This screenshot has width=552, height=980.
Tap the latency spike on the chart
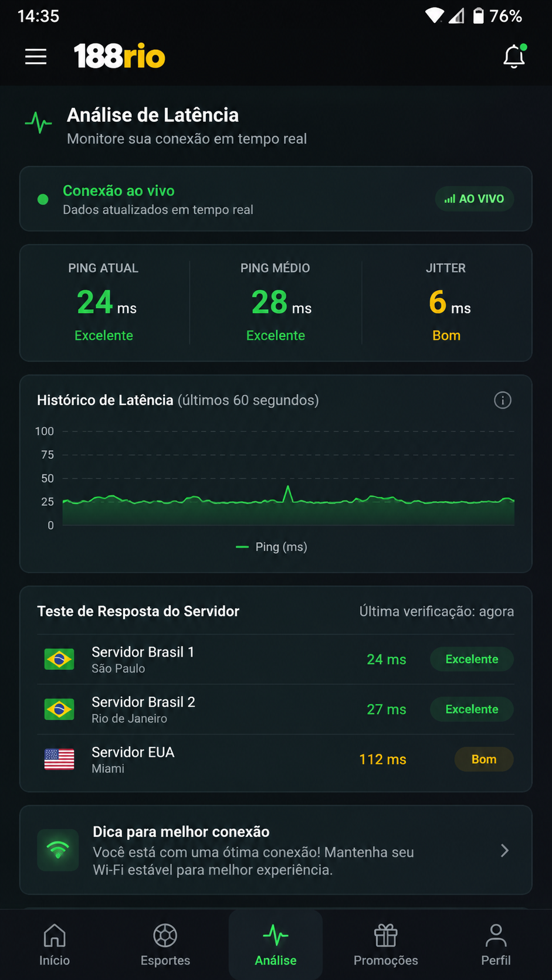[287, 494]
